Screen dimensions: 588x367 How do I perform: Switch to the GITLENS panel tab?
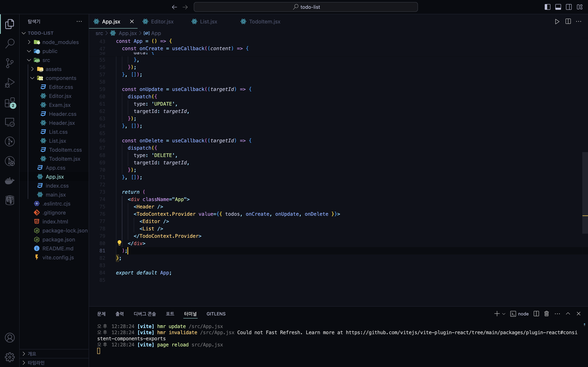click(x=216, y=314)
